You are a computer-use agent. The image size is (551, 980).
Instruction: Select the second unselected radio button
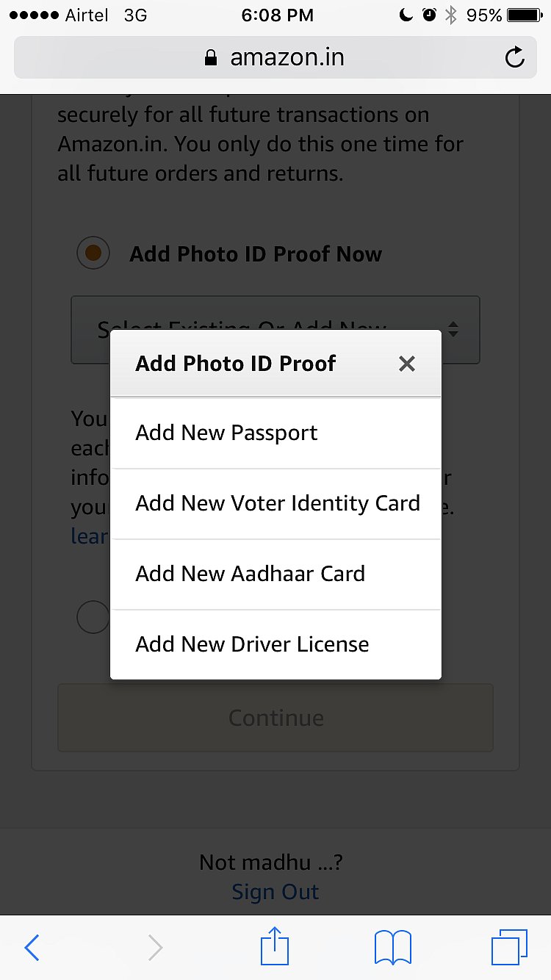pyautogui.click(x=93, y=617)
